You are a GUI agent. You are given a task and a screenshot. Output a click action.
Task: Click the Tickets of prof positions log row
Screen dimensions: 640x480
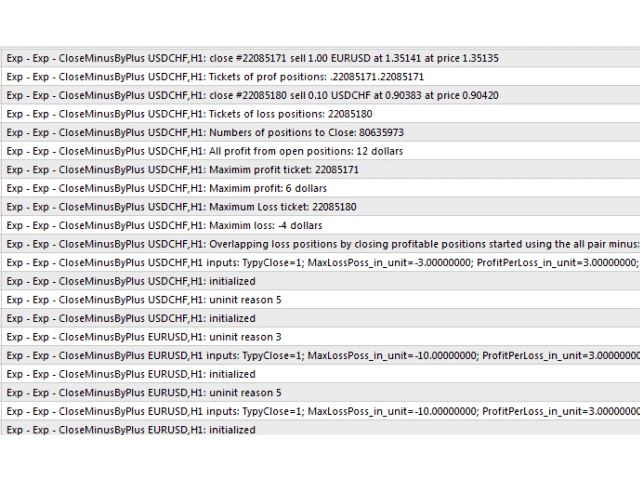(x=300, y=77)
